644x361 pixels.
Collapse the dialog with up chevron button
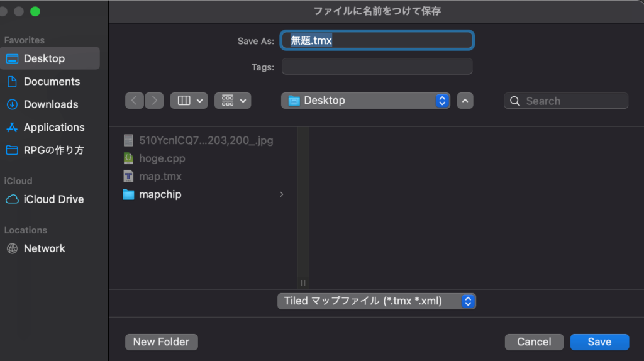(x=465, y=101)
